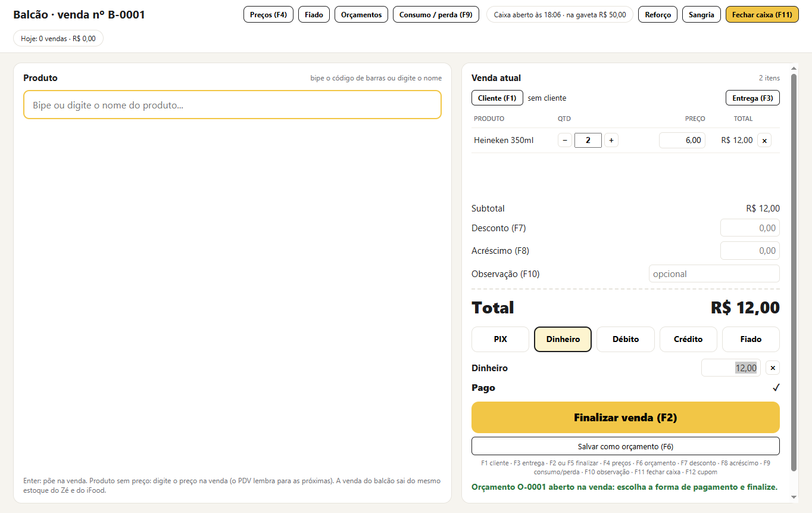Choose Fiado in the payment options
This screenshot has width=812, height=513.
pos(751,340)
